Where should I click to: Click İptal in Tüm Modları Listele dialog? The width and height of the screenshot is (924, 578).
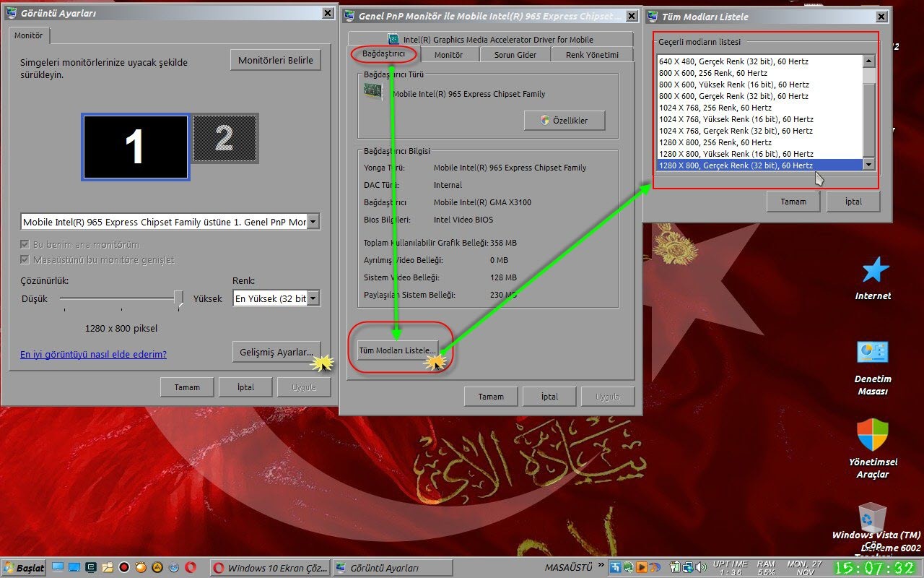coord(853,202)
